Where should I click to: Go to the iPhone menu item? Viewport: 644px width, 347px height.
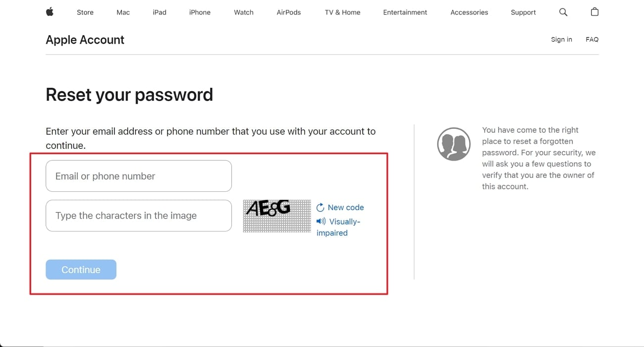[200, 12]
